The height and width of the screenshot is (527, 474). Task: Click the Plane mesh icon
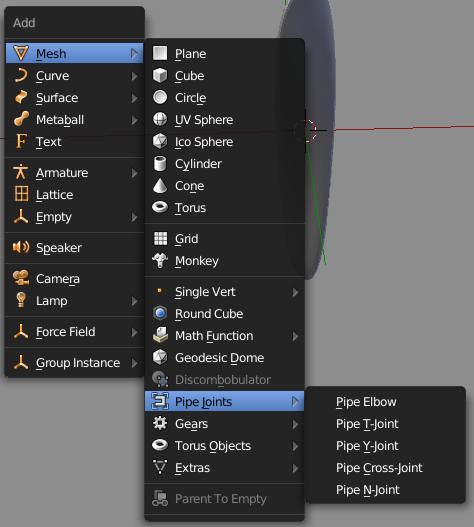[160, 53]
